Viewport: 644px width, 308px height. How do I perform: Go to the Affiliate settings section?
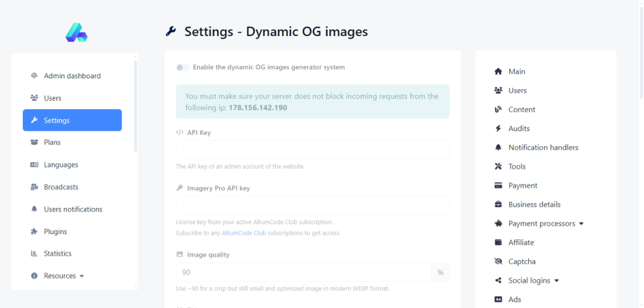(521, 243)
